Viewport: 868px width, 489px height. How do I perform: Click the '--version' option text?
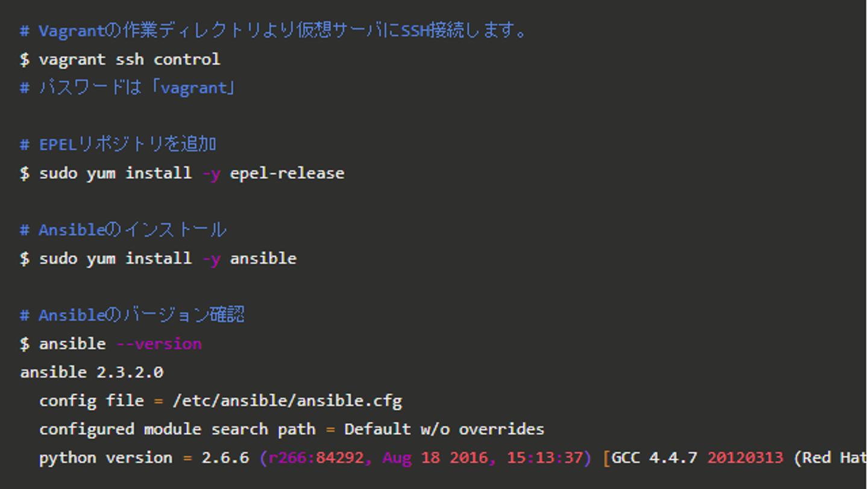[159, 344]
